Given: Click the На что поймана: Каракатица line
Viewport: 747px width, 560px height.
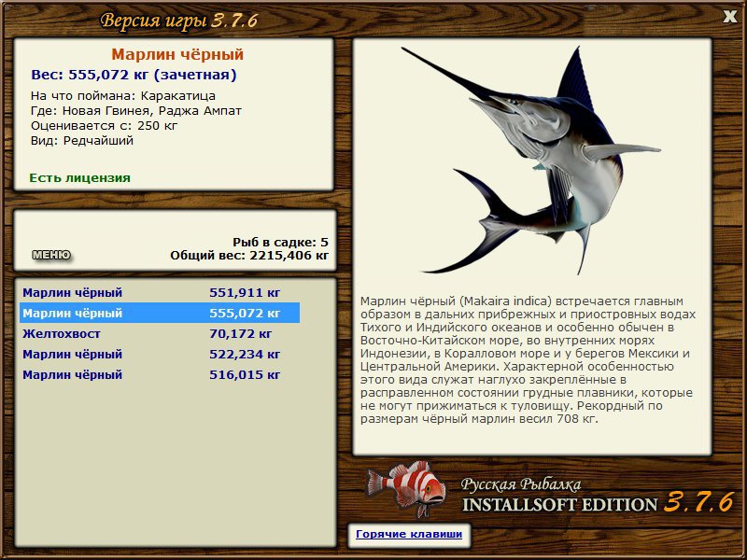Looking at the screenshot, I should tap(123, 96).
